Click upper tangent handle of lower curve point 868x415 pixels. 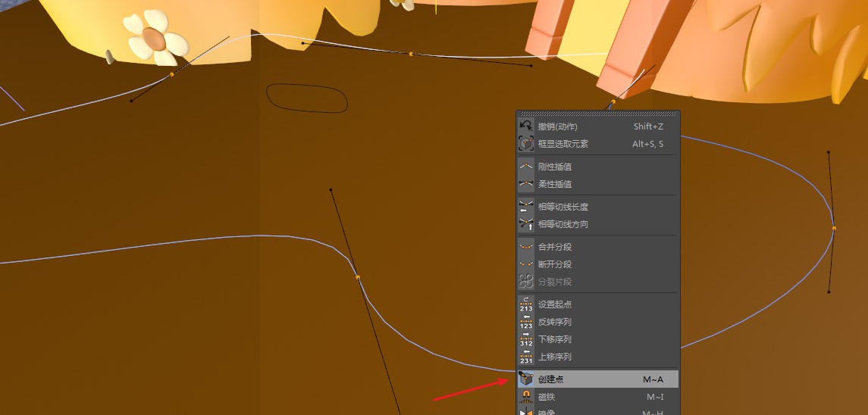331,190
